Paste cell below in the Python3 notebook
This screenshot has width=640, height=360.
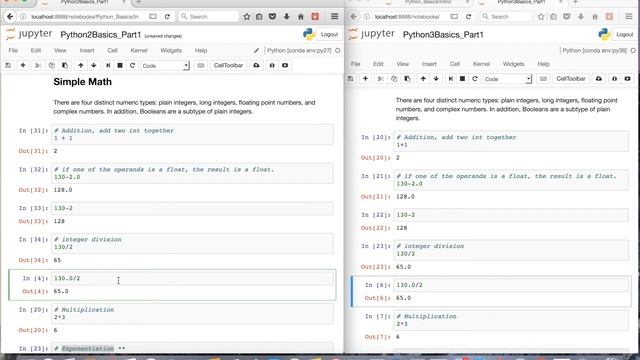[407, 79]
